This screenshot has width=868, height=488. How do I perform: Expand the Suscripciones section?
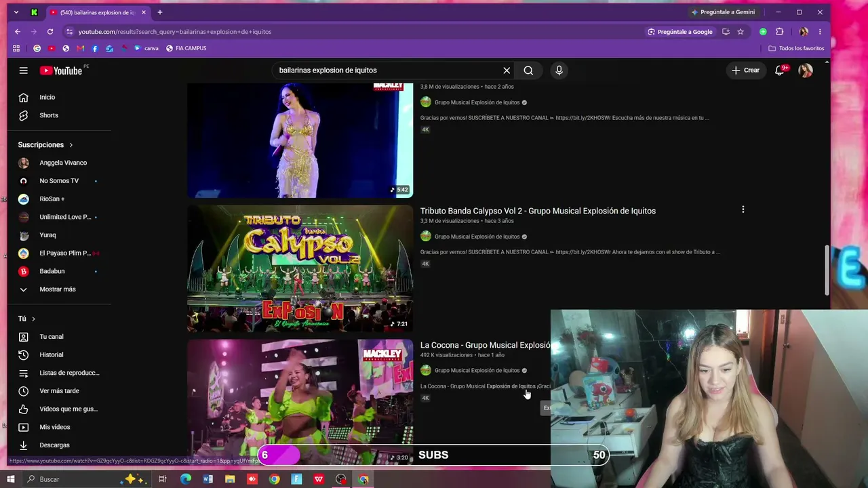(x=45, y=145)
